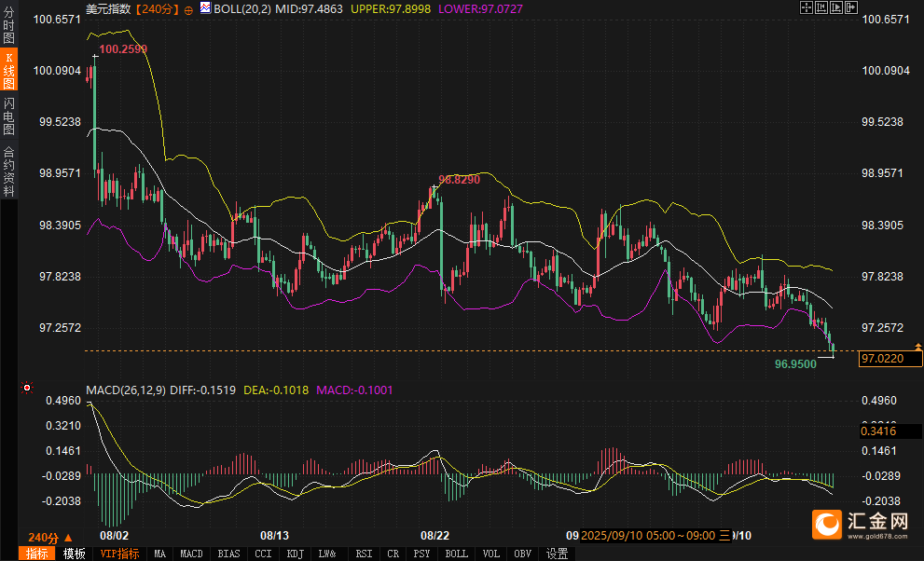
Task: Choose the RSI indicator button
Action: pyautogui.click(x=363, y=554)
